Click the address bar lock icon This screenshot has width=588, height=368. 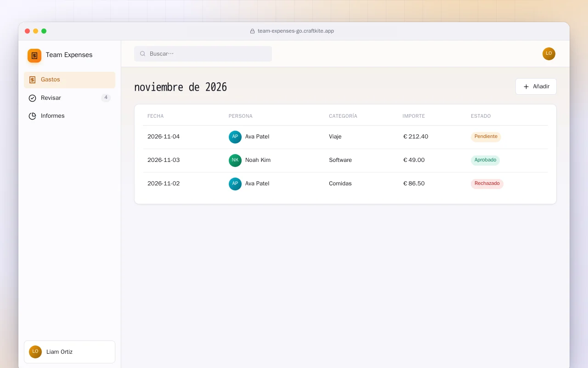(x=252, y=31)
